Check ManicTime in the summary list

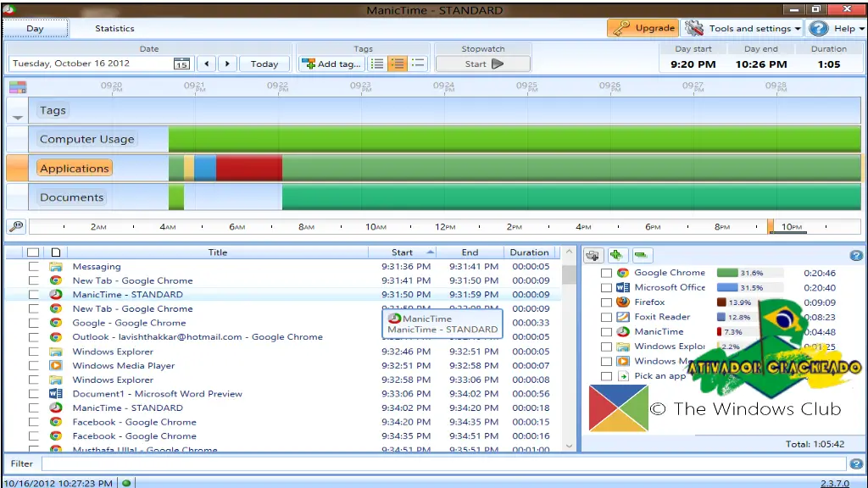pos(606,332)
